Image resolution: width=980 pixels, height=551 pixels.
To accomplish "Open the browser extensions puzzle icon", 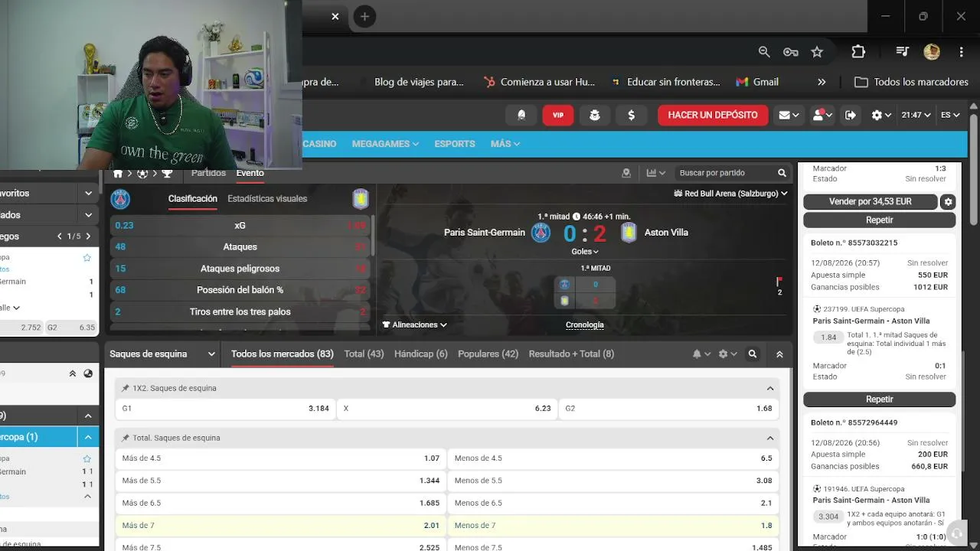I will click(858, 51).
